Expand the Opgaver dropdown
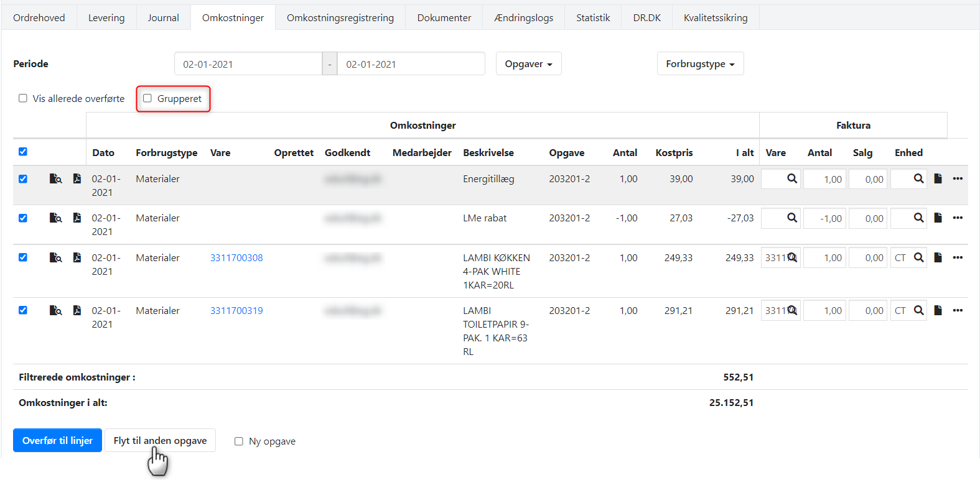Image resolution: width=980 pixels, height=480 pixels. [x=528, y=64]
